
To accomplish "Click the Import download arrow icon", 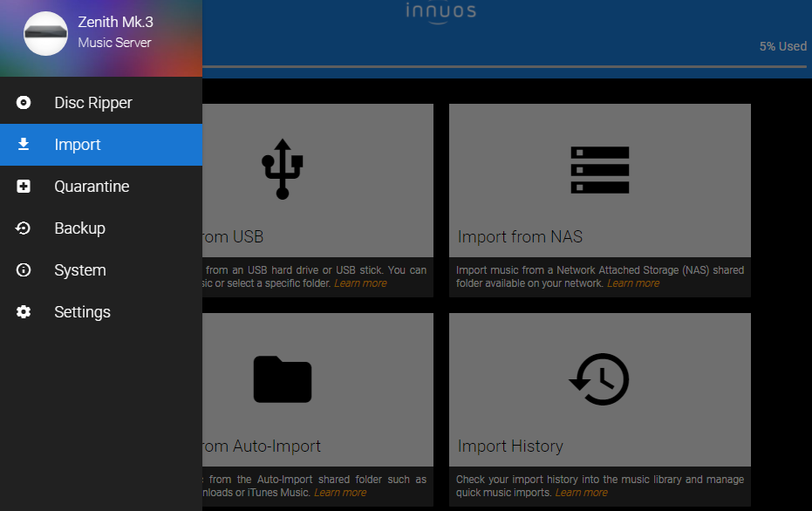I will [x=24, y=145].
